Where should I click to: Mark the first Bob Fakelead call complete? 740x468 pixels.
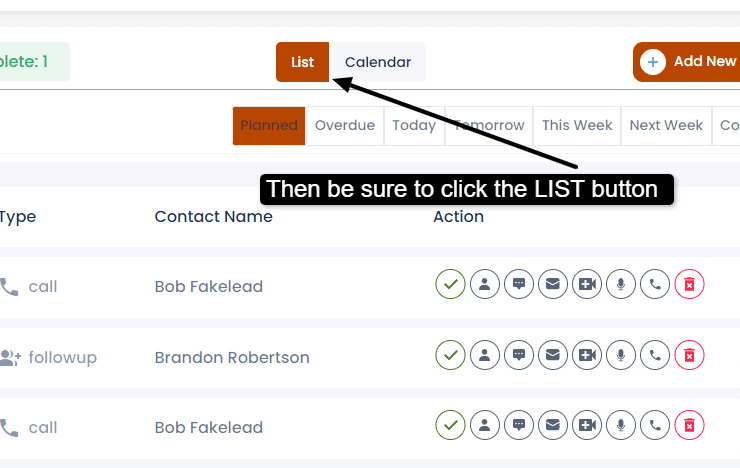point(451,285)
